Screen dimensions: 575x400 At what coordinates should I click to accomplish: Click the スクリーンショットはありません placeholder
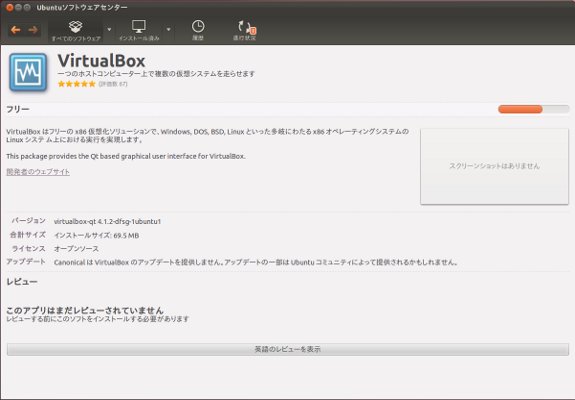(x=494, y=166)
